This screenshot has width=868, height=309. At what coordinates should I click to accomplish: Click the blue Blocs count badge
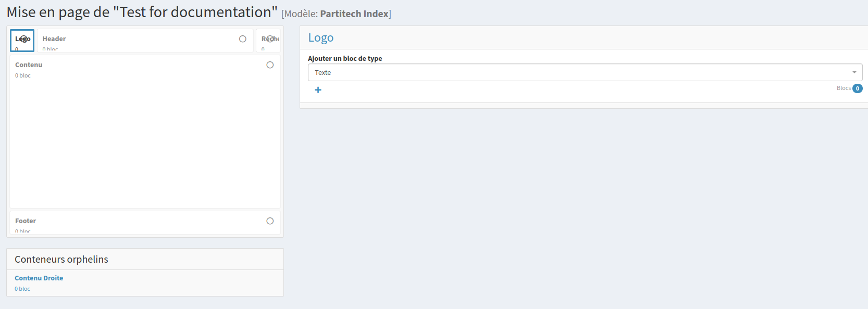pyautogui.click(x=857, y=88)
